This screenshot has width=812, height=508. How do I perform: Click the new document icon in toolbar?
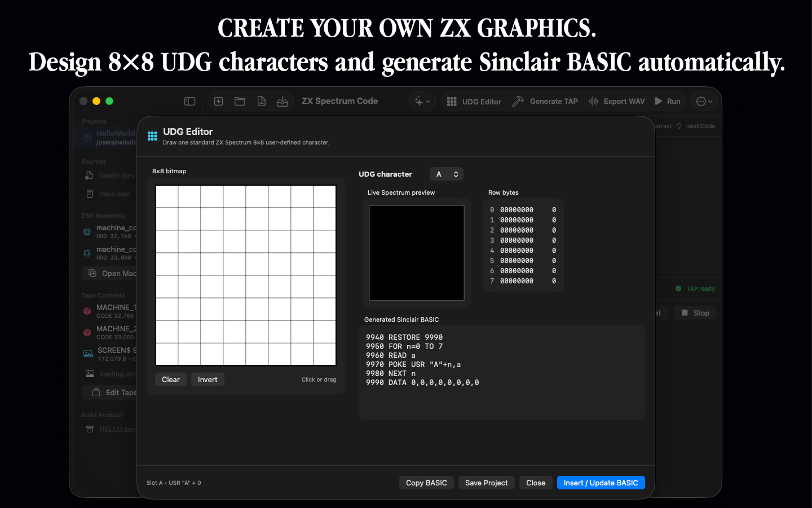pyautogui.click(x=262, y=101)
